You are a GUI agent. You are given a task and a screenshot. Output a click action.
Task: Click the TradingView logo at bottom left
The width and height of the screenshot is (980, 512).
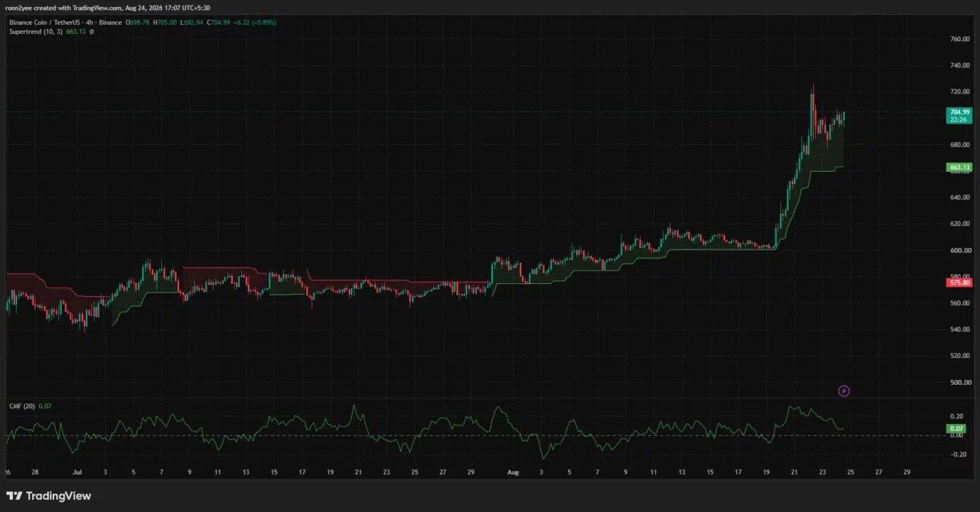tap(49, 496)
